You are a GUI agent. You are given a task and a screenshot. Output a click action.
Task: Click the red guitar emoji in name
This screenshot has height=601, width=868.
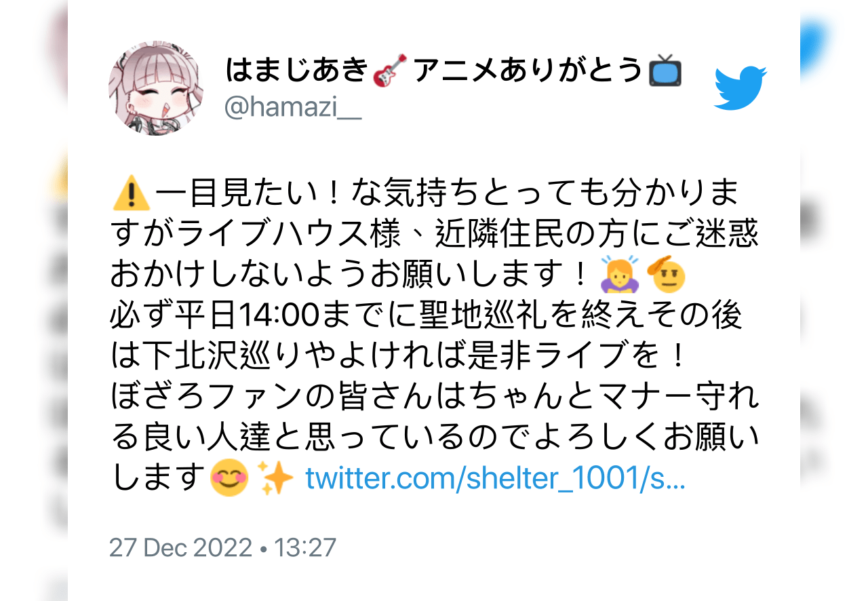click(390, 71)
